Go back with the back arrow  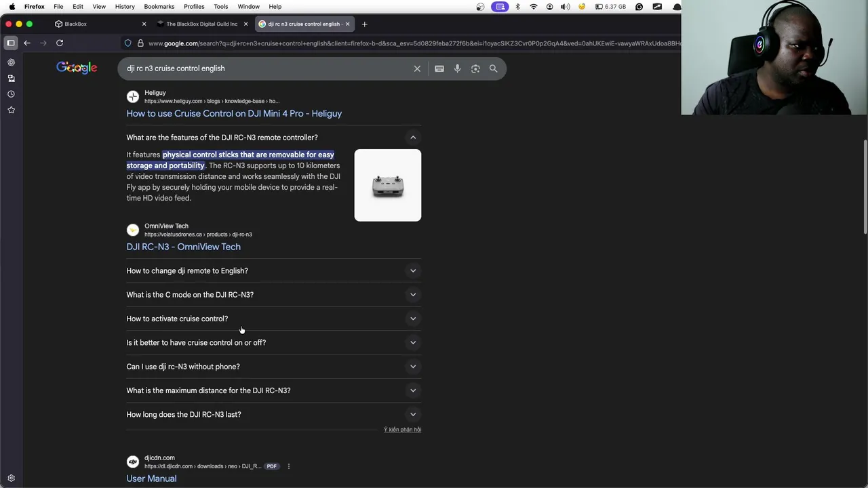(27, 43)
